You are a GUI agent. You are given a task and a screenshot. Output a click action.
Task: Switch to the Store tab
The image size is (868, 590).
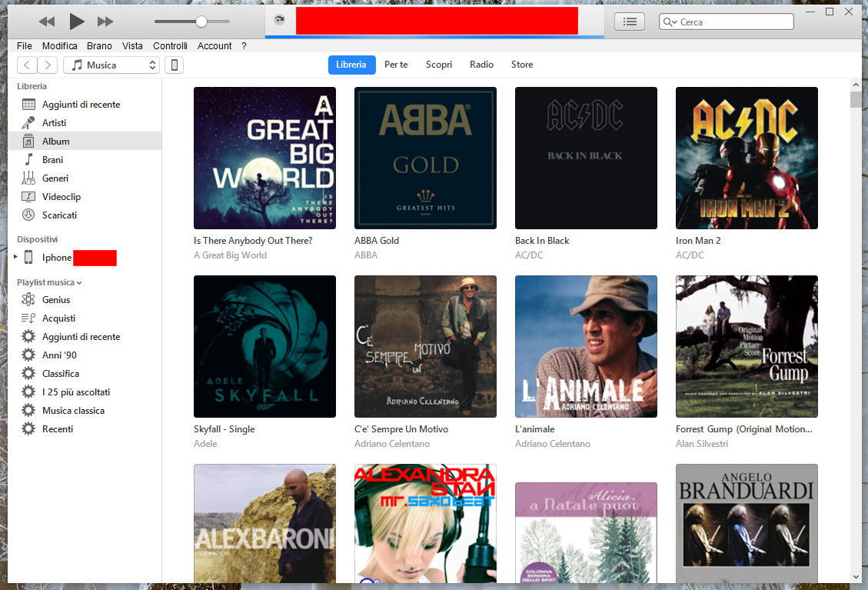point(522,65)
